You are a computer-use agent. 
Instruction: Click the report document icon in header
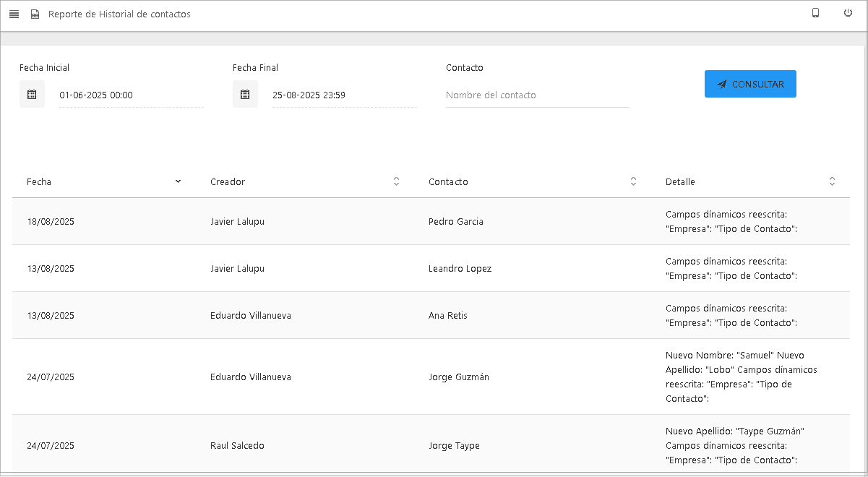pos(35,14)
